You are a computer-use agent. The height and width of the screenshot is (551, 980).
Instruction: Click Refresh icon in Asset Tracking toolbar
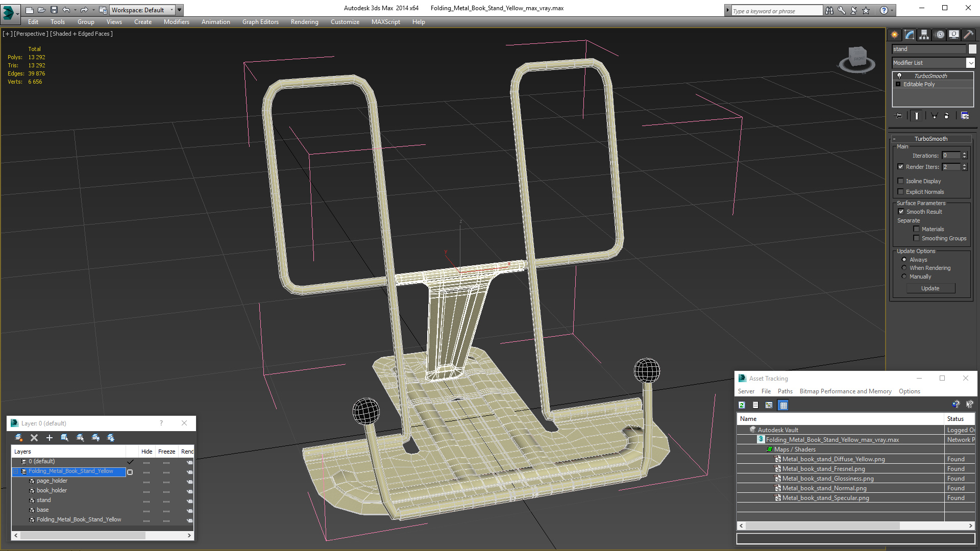point(742,405)
